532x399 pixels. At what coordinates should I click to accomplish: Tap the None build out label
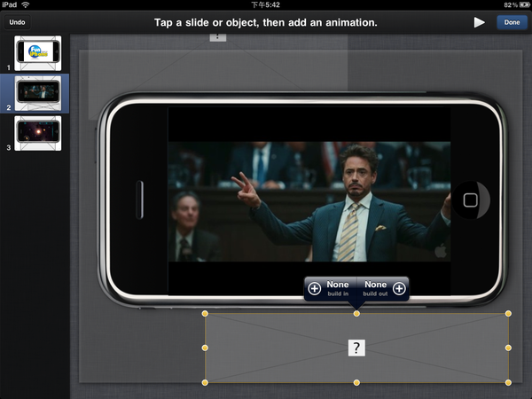[375, 288]
